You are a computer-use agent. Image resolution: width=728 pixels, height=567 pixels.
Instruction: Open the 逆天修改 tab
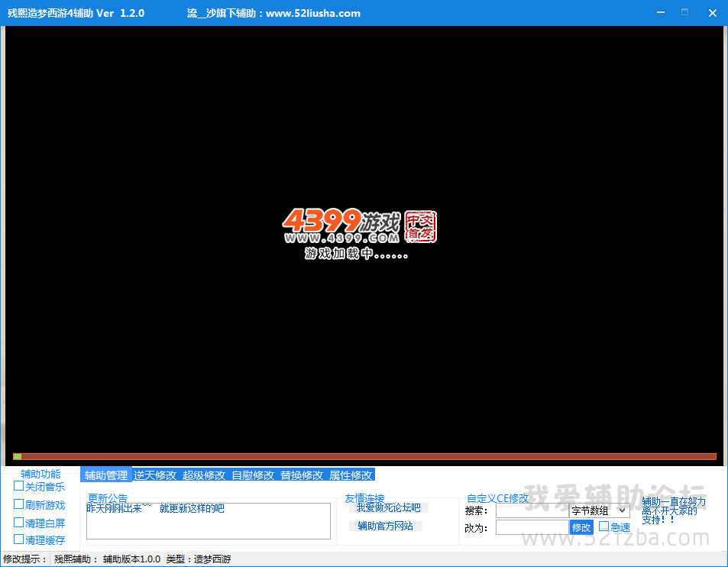(155, 475)
